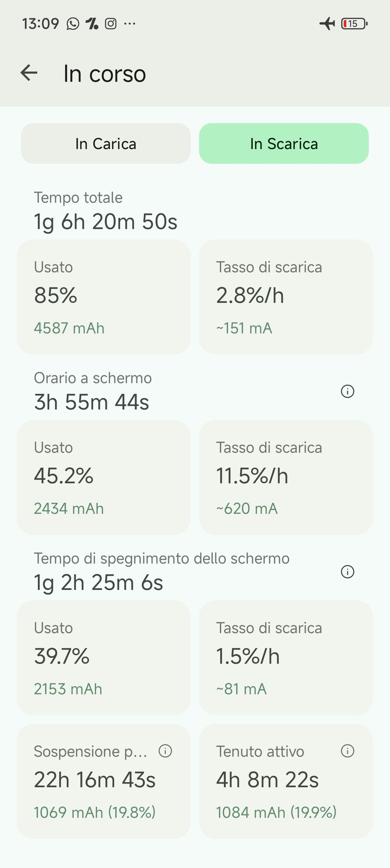This screenshot has height=868, width=390.
Task: Select the In Scarica tab
Action: point(284,144)
